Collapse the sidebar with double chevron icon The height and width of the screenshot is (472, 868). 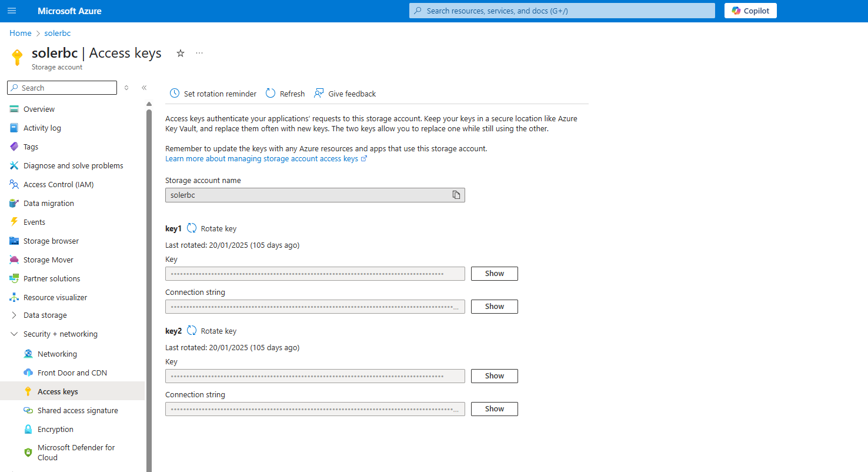coord(144,88)
